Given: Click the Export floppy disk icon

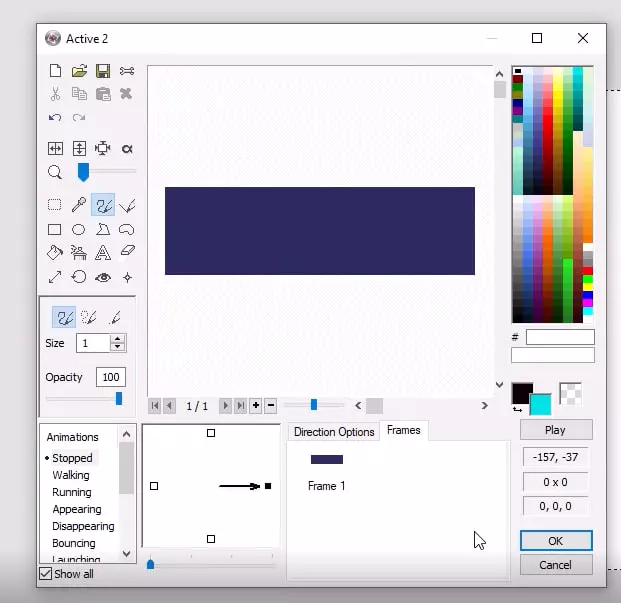Looking at the screenshot, I should pos(103,71).
